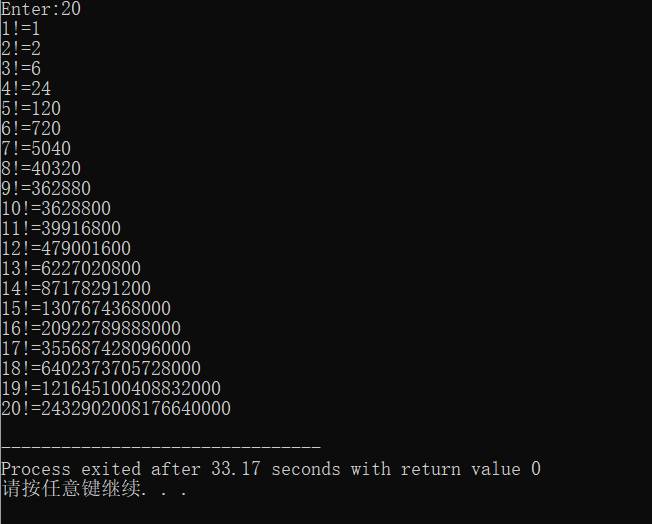Click the 'Enter:20' input prompt line
The width and height of the screenshot is (652, 524).
coord(41,9)
